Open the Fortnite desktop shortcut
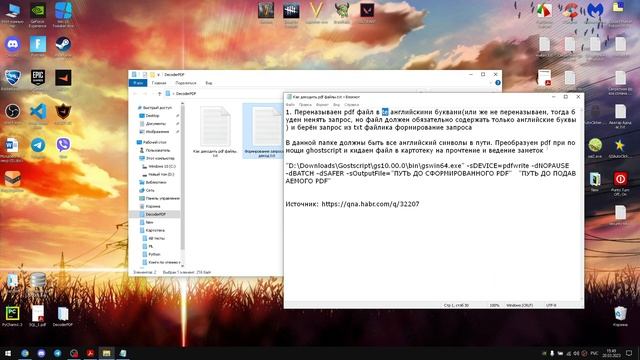Screen dimensions: 640x360 [38, 44]
